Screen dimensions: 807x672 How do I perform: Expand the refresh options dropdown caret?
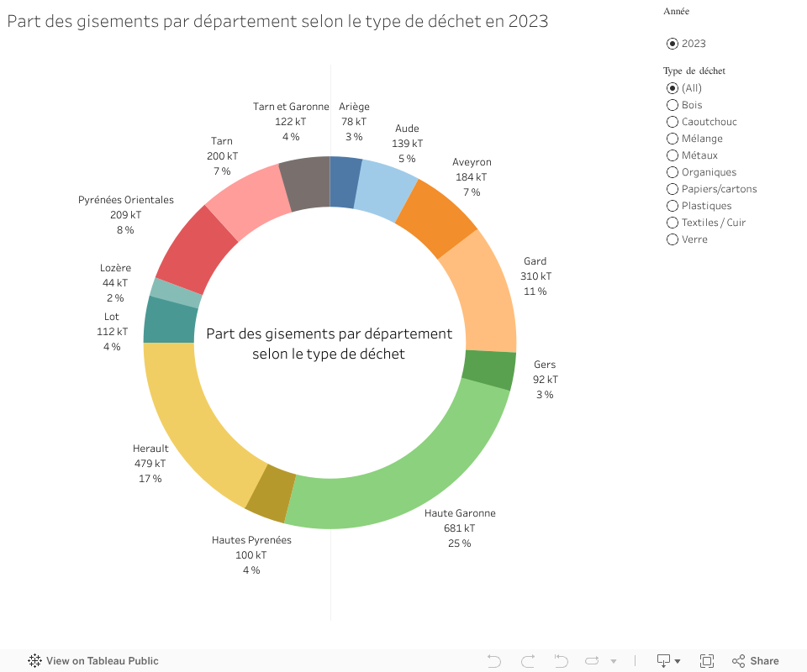click(614, 661)
